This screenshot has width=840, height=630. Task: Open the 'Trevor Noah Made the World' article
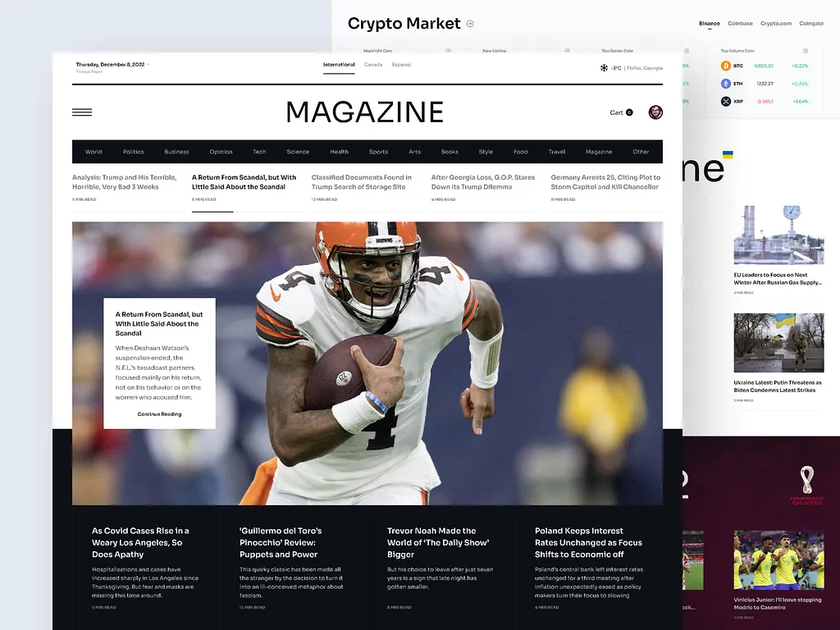(438, 542)
